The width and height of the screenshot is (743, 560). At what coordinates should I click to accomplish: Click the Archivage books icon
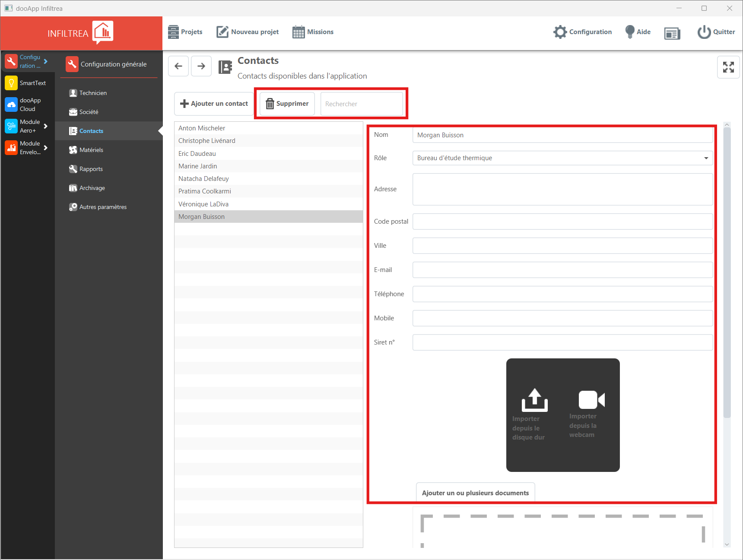pos(73,188)
